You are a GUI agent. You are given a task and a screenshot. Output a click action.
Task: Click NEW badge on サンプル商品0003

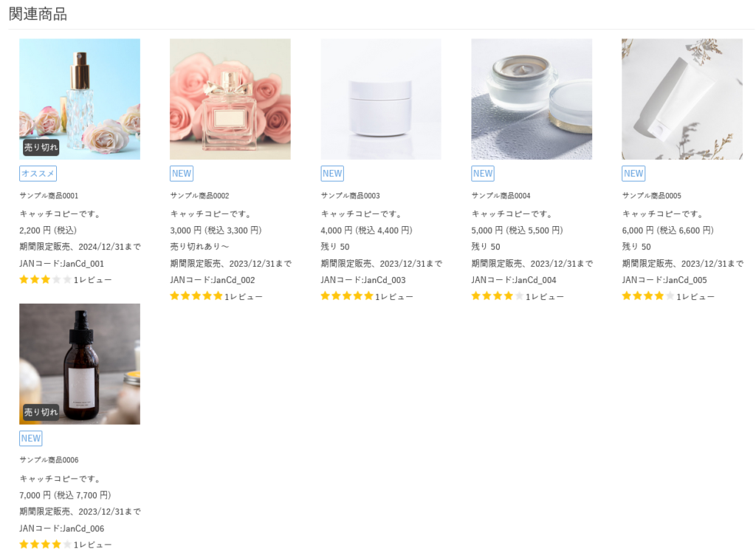coord(331,174)
